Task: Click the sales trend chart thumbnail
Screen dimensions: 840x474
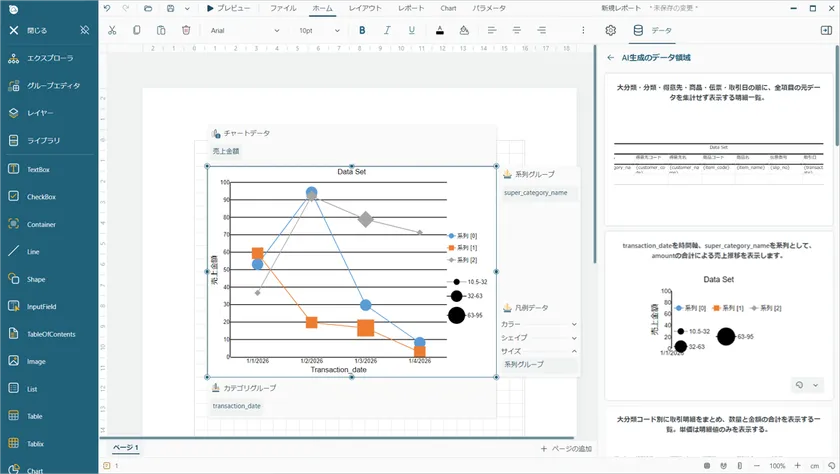Action: tap(718, 316)
